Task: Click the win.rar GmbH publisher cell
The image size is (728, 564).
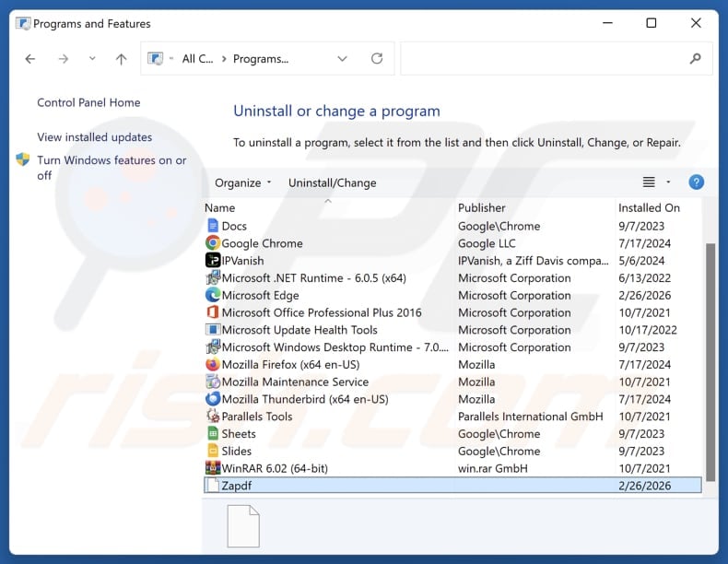Action: tap(493, 468)
